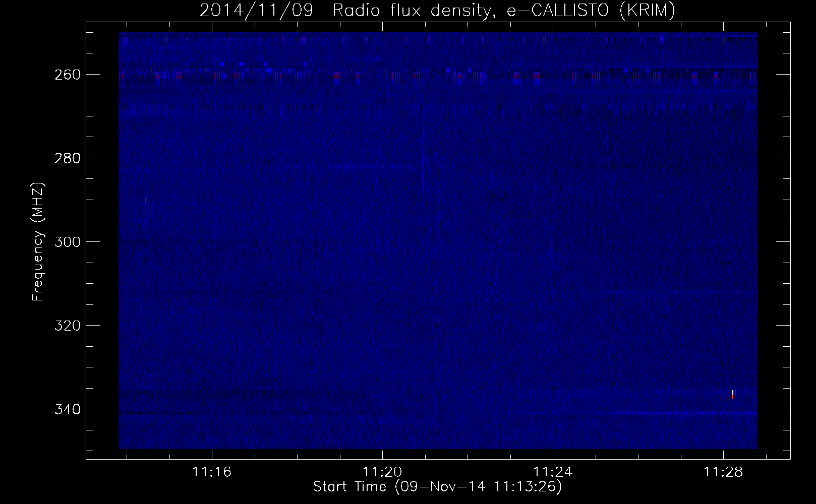Click the 11:16 time tick label
The width and height of the screenshot is (816, 504).
point(212,472)
